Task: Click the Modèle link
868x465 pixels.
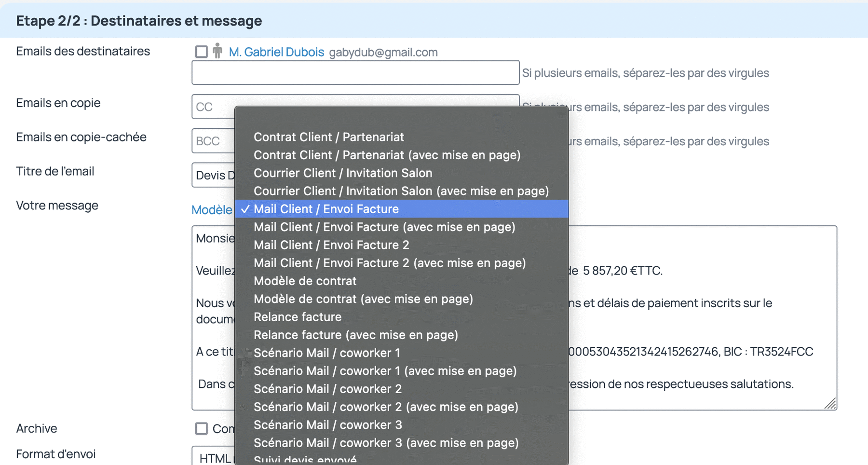Action: 212,210
